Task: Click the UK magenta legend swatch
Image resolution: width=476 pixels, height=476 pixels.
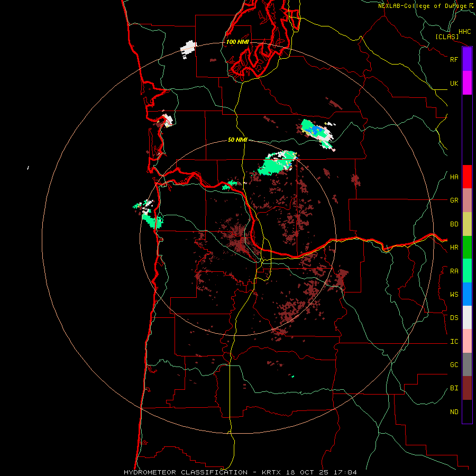Action: pyautogui.click(x=467, y=83)
